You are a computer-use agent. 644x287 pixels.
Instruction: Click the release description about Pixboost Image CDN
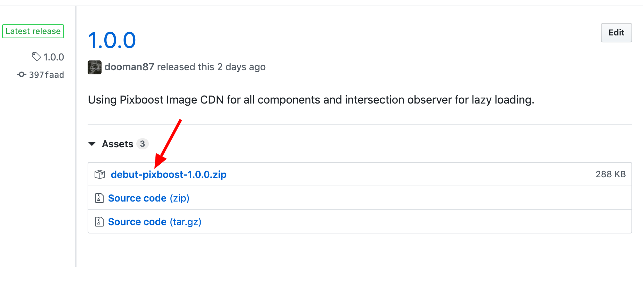(x=311, y=100)
